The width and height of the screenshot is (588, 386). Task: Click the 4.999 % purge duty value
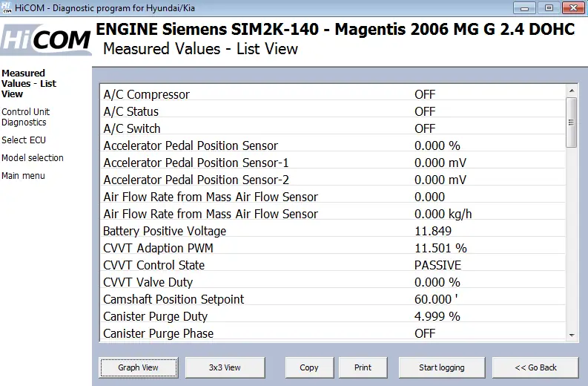(437, 316)
